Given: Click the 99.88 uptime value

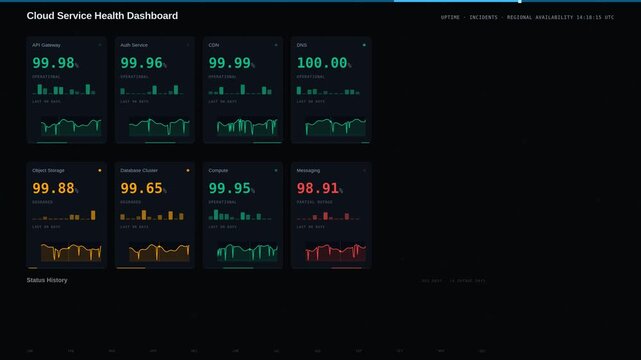Looking at the screenshot, I should 54,188.
